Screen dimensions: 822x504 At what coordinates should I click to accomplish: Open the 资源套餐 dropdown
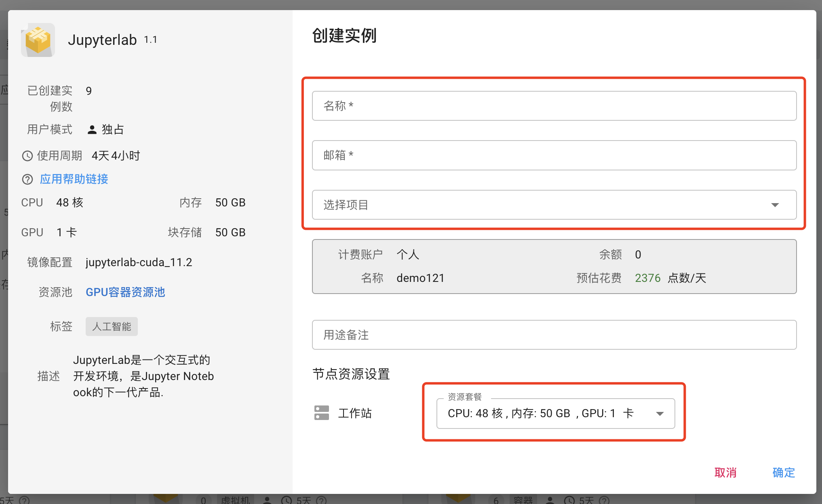[x=556, y=413]
